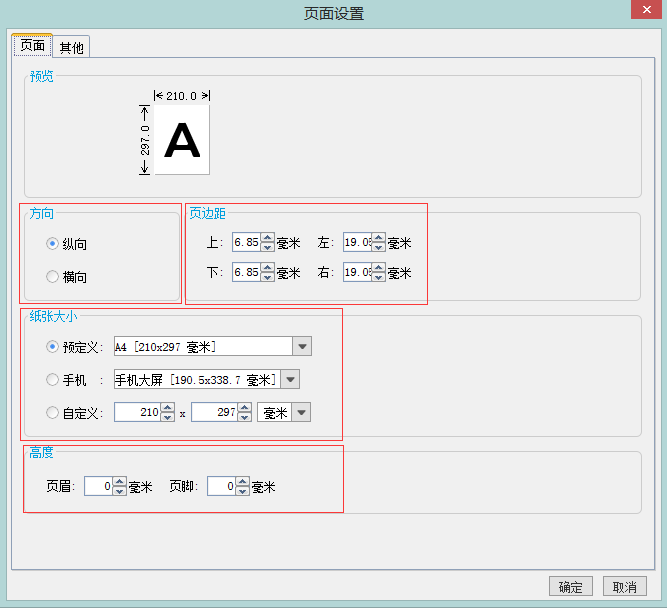Viewport: 667px width, 608px height.
Task: Click the top margin 上 input field
Action: tap(246, 242)
